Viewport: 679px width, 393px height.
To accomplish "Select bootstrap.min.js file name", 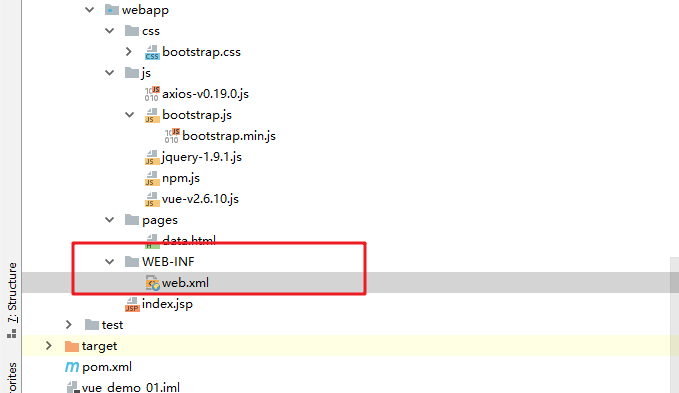I will click(229, 136).
